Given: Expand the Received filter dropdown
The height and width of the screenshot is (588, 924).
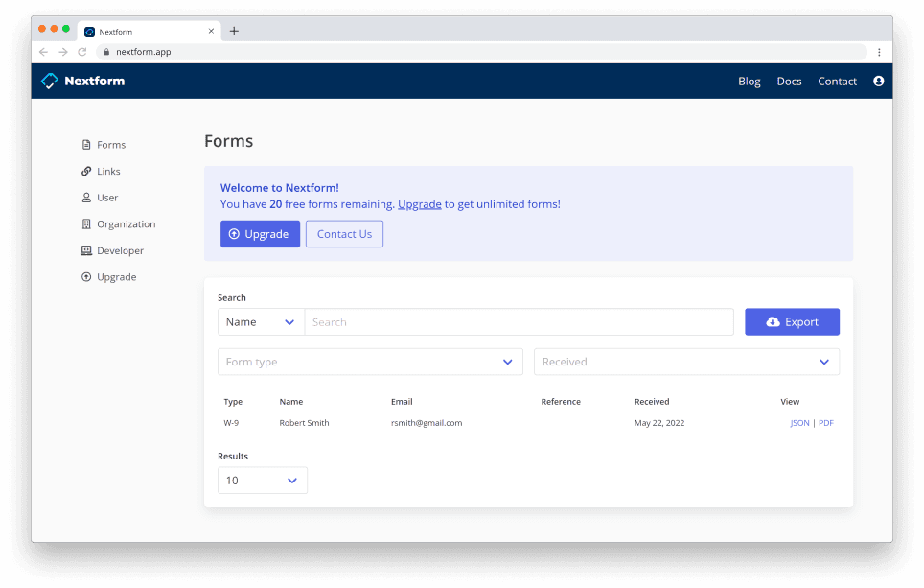Looking at the screenshot, I should pos(686,363).
